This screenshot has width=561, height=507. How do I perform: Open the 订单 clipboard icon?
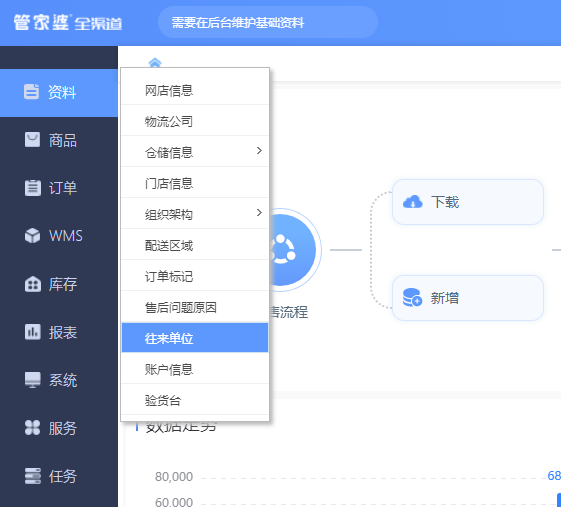pyautogui.click(x=33, y=188)
